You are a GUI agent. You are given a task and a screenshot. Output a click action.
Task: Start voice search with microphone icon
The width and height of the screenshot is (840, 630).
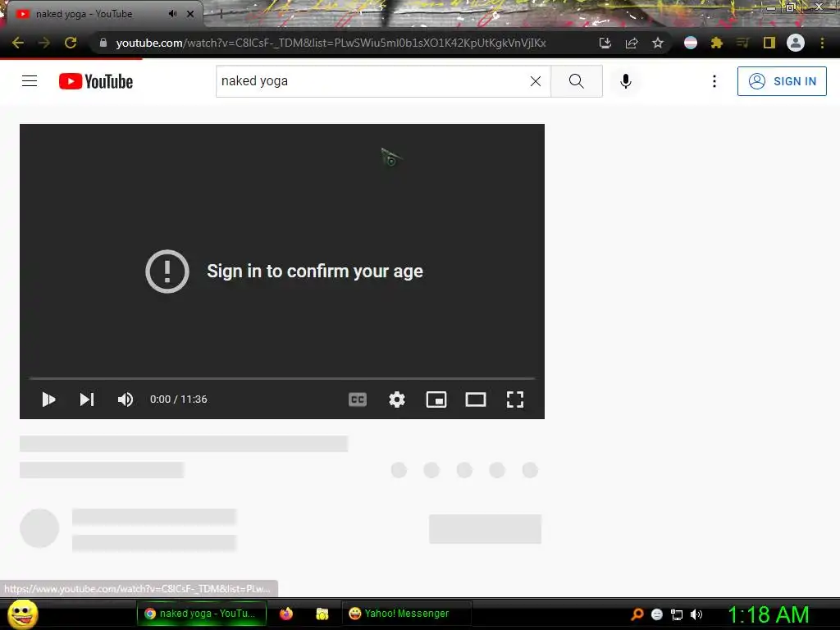tap(625, 81)
